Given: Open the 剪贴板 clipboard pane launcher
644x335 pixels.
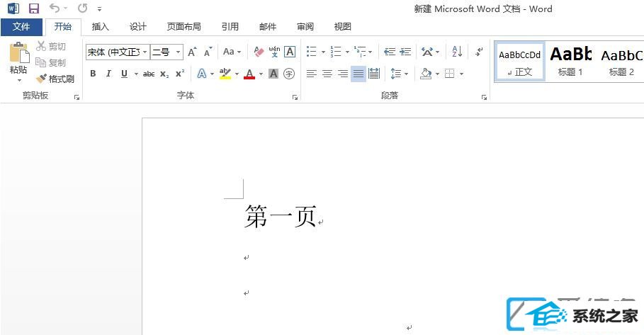Looking at the screenshot, I should tap(77, 97).
